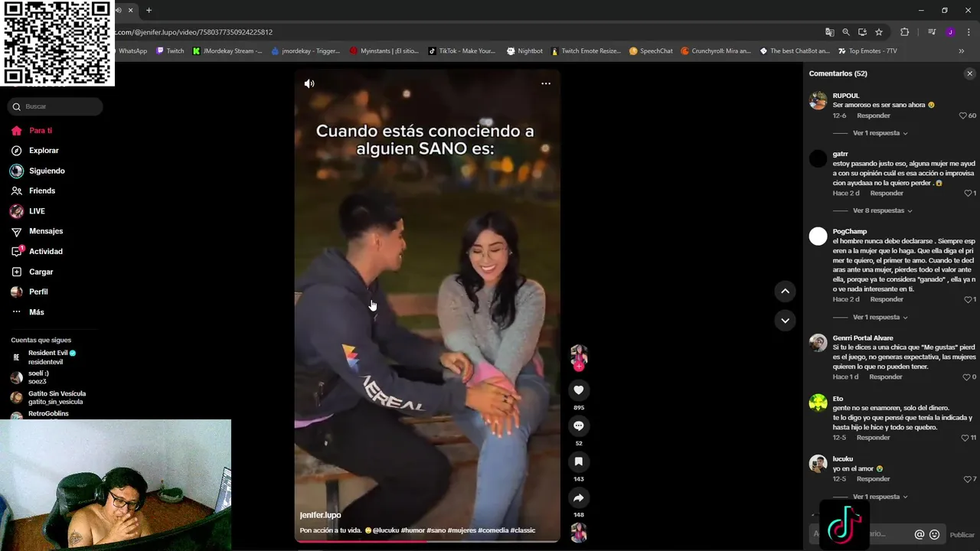Open the Chrome three-dot menu
The width and height of the screenshot is (980, 551).
point(969,32)
